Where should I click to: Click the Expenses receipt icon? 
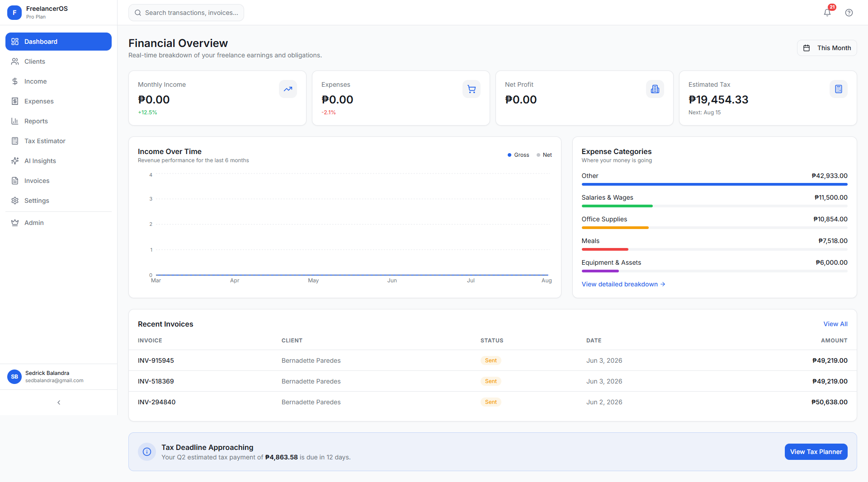15,101
